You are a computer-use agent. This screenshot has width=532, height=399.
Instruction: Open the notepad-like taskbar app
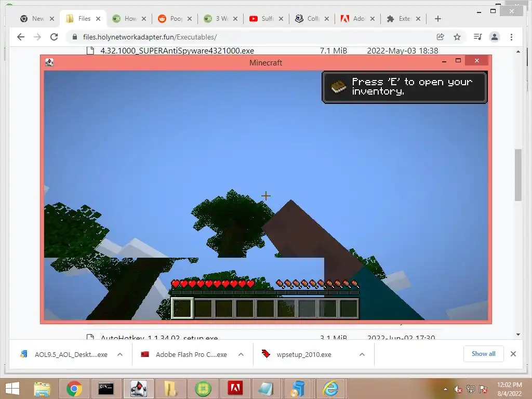[x=266, y=389]
